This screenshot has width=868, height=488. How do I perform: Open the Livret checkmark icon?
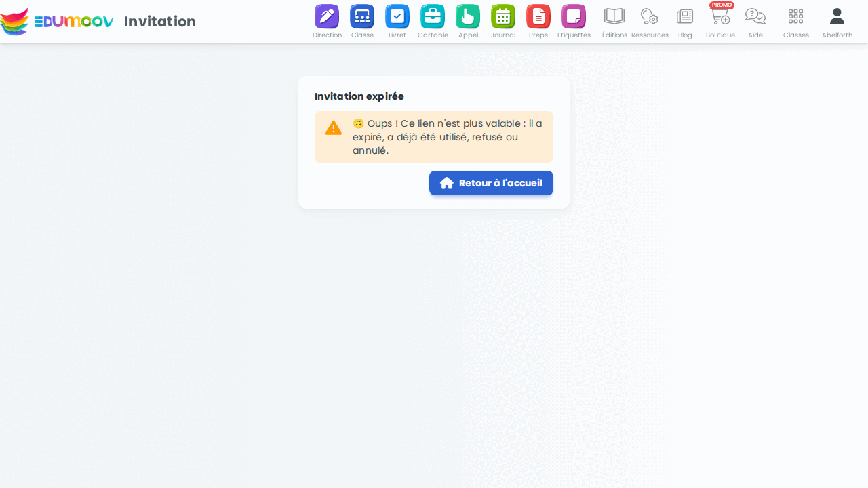coord(397,16)
